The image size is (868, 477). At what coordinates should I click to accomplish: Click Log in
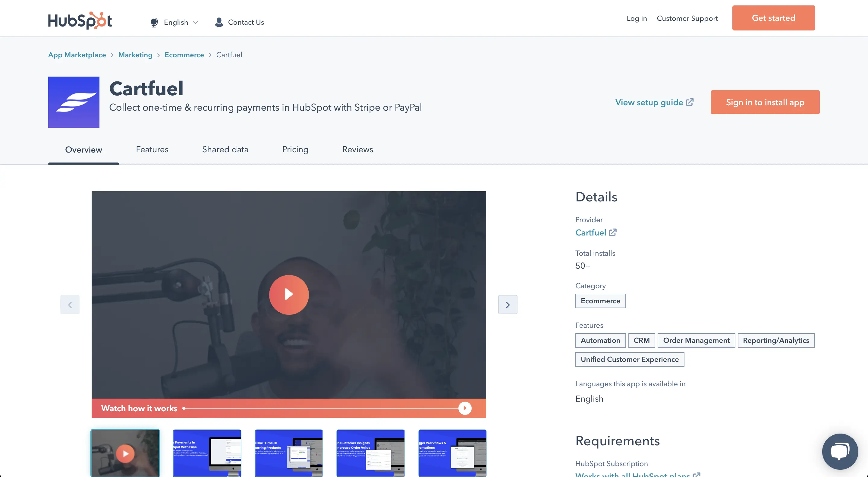pyautogui.click(x=637, y=18)
